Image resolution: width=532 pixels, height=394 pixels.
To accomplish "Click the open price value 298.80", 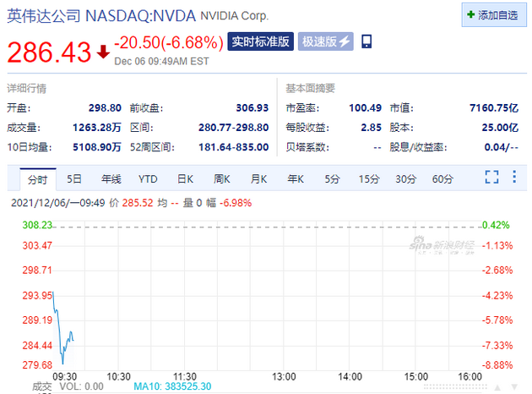I will (x=105, y=107).
